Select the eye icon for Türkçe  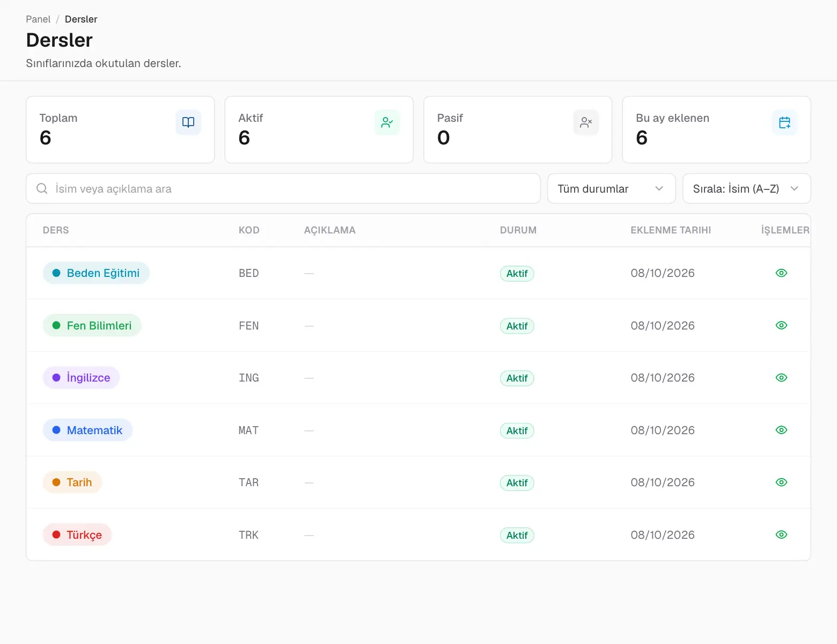tap(782, 535)
